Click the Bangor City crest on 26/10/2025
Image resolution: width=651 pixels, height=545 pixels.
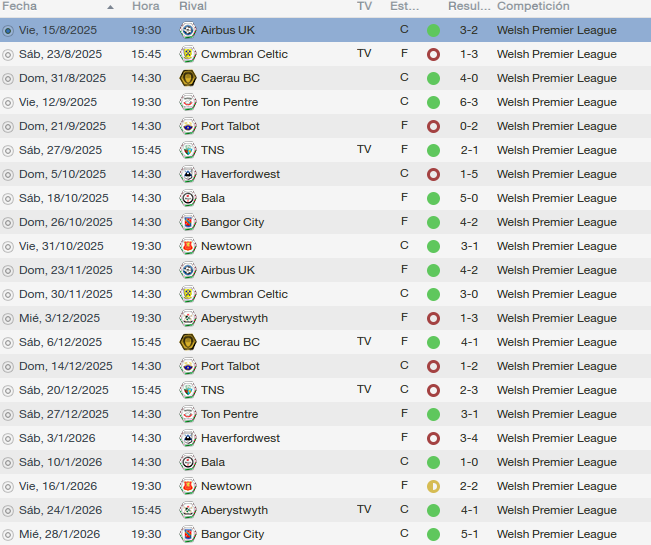point(188,222)
